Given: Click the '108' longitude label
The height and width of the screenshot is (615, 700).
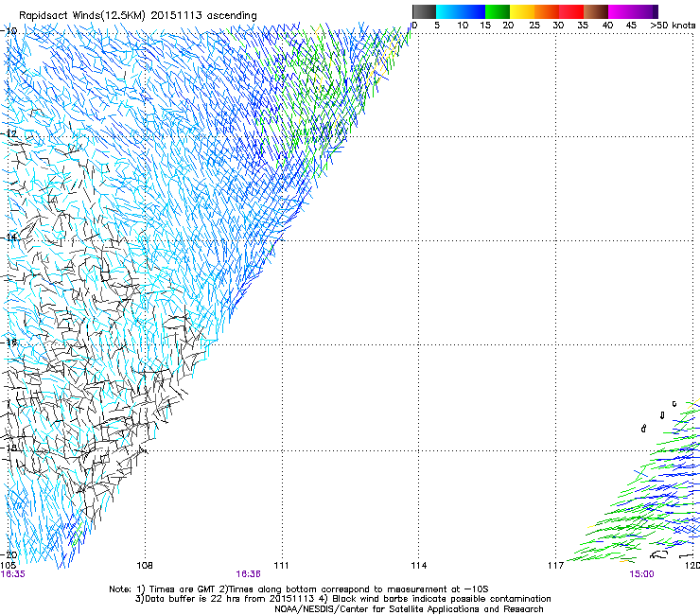Looking at the screenshot, I should pos(145,566).
